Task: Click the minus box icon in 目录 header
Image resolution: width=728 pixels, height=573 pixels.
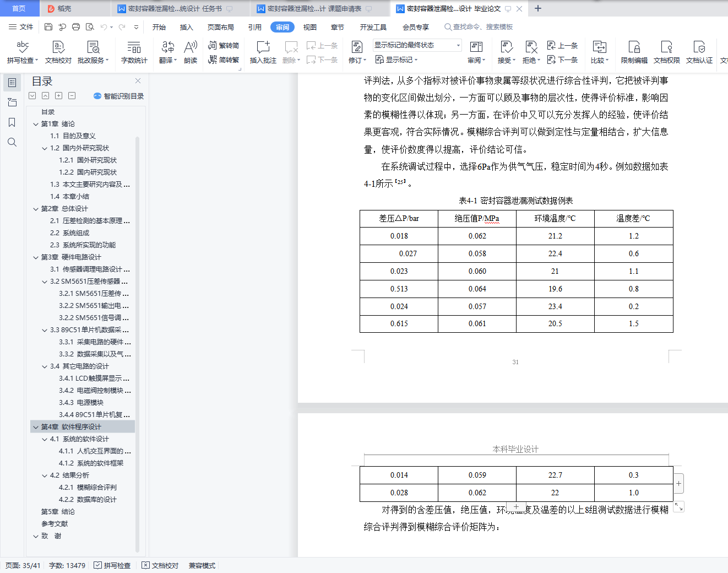Action: point(72,96)
